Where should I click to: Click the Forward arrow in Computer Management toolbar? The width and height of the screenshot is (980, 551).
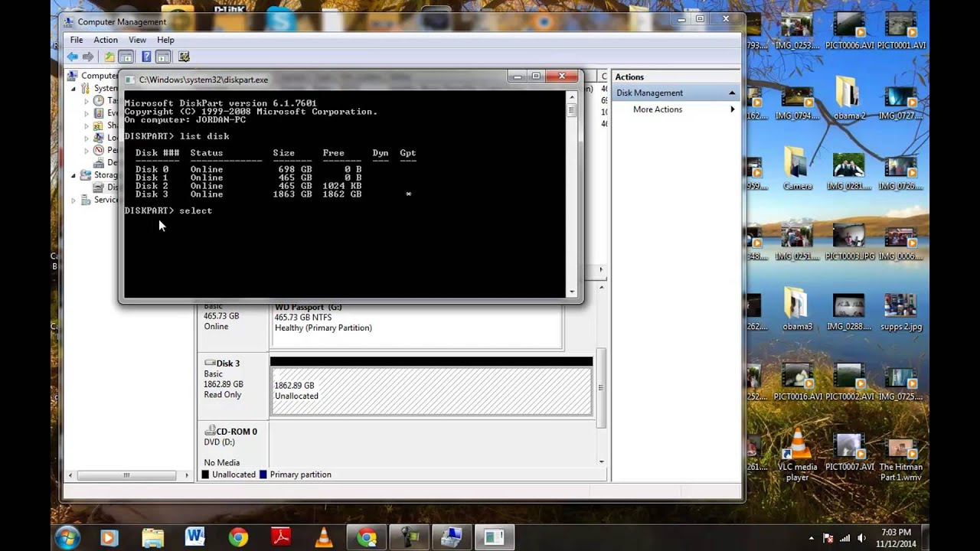(88, 57)
